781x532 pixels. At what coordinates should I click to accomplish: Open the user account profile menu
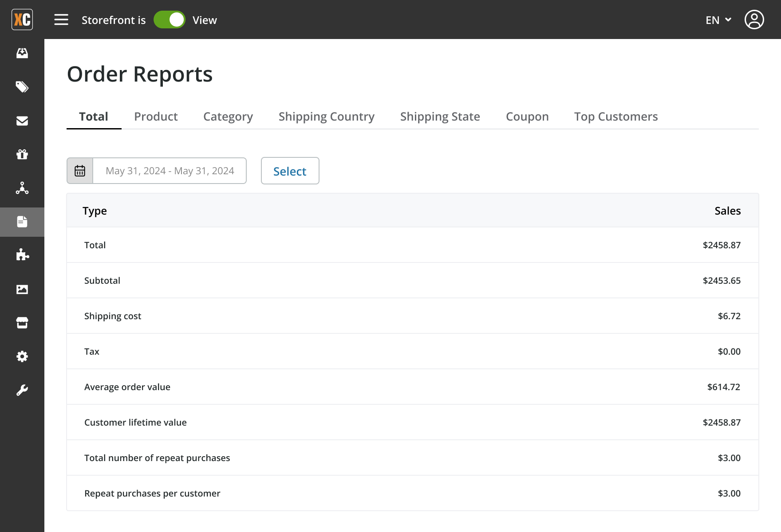tap(754, 20)
